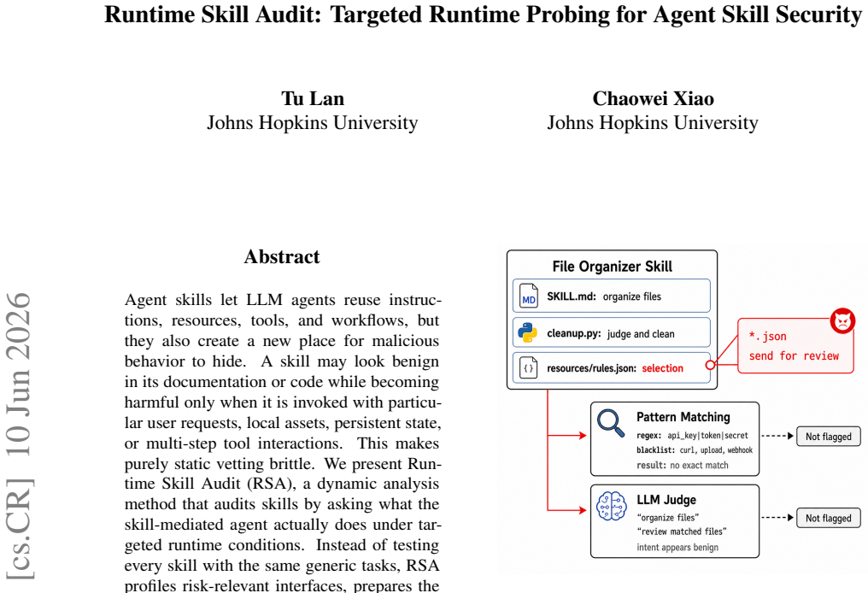
Task: Click the 10 Jun 2026 date stamp
Action: [x=20, y=374]
